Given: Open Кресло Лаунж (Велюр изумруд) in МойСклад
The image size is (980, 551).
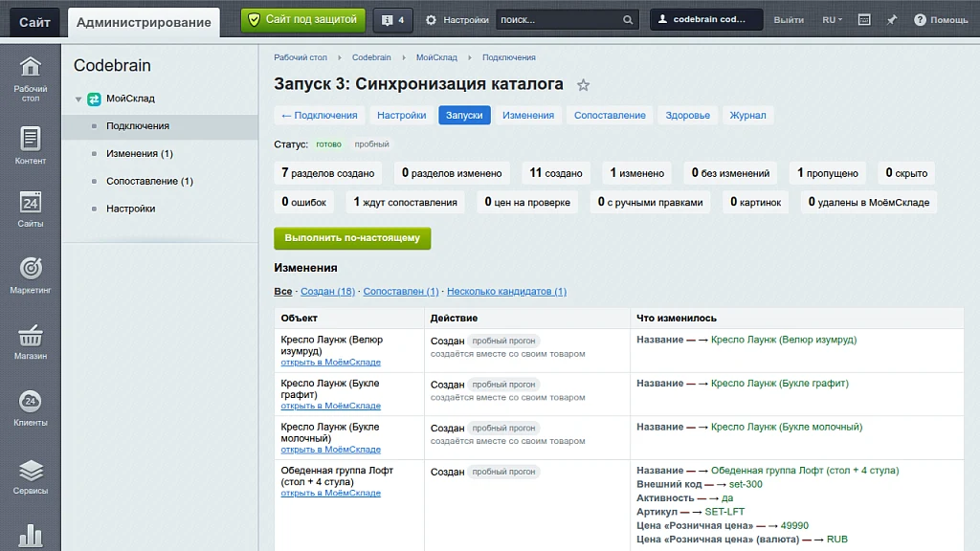Looking at the screenshot, I should click(x=330, y=363).
